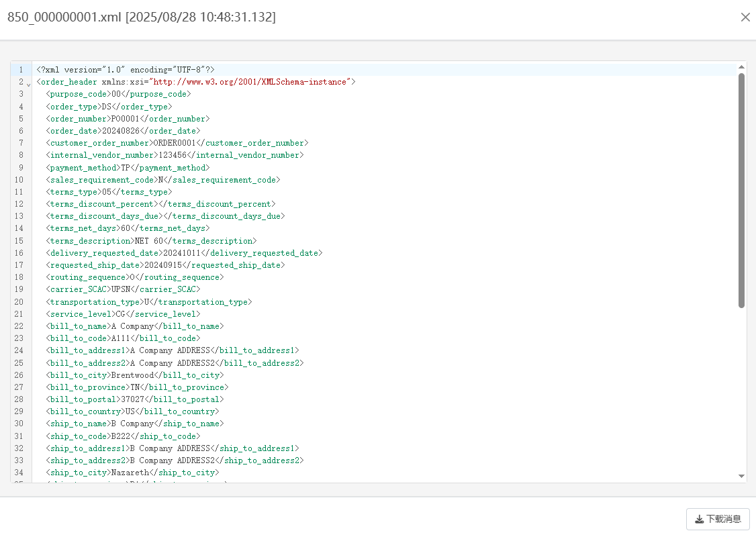Click the carrier_SCAC UPSN line
756x539 pixels.
pyautogui.click(x=122, y=289)
